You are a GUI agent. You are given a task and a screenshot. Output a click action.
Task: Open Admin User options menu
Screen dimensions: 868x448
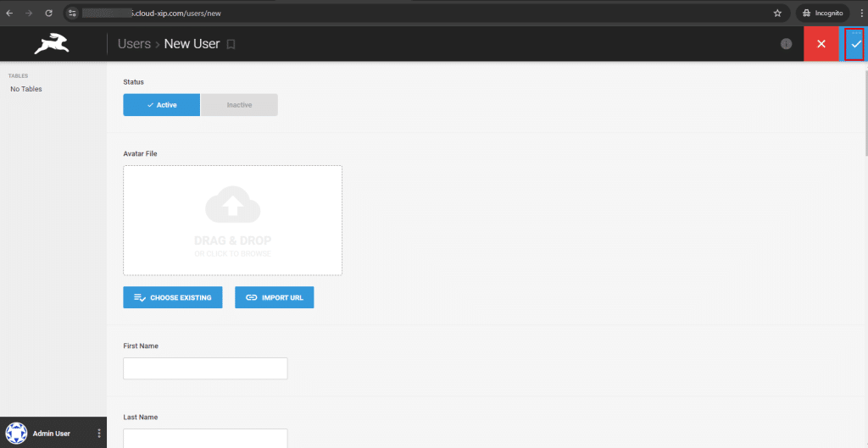click(99, 433)
